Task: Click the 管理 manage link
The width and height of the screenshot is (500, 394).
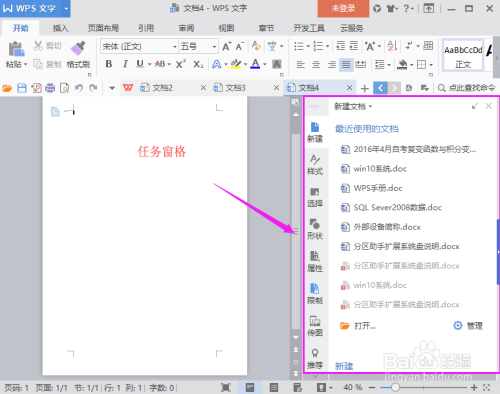Action: click(468, 326)
